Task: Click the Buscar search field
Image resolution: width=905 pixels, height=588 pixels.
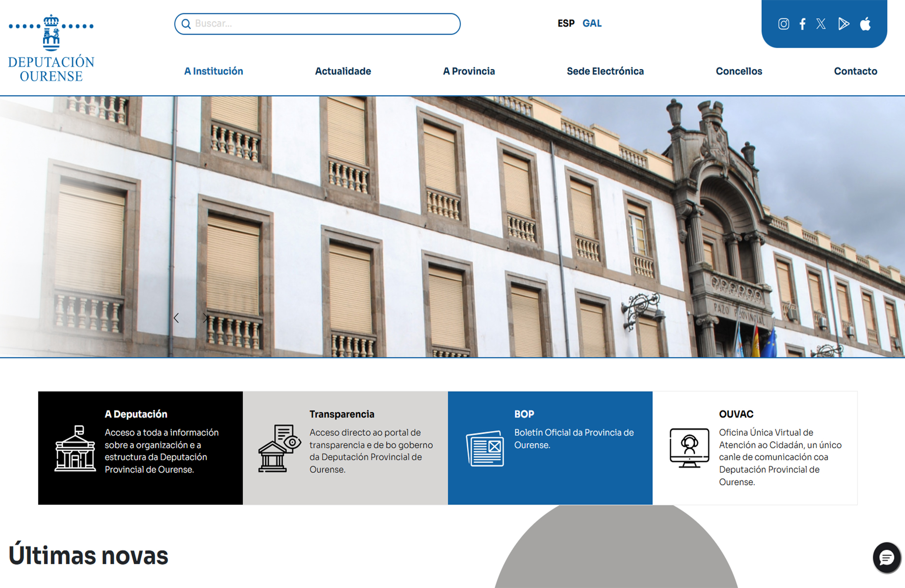Action: click(x=322, y=24)
